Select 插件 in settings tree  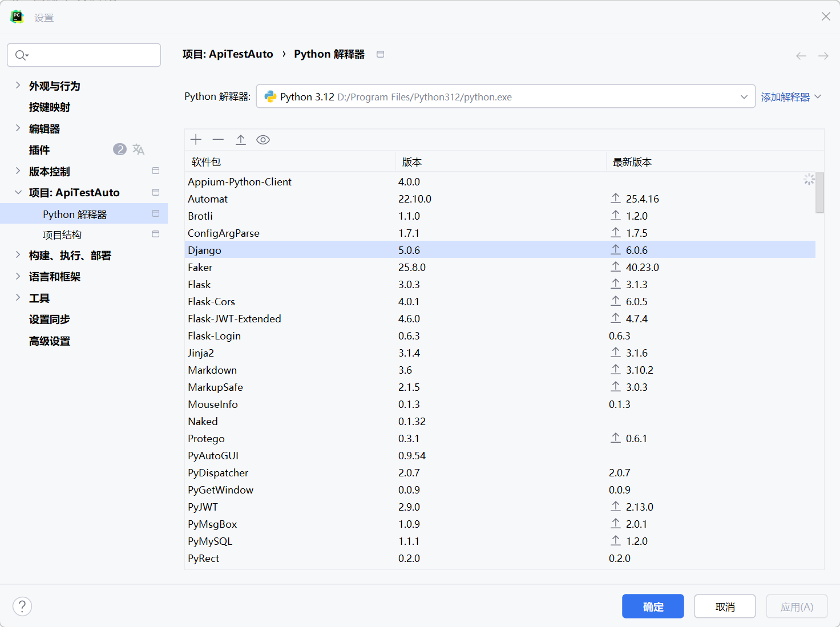(x=39, y=150)
